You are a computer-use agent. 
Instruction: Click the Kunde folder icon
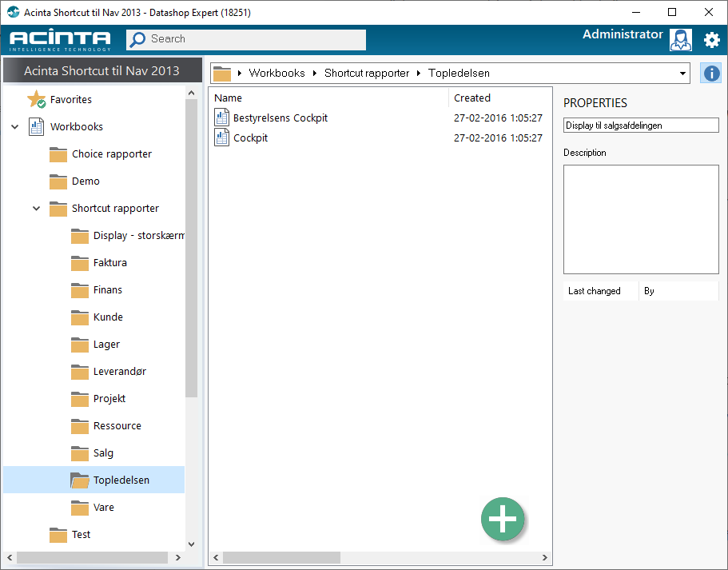[x=80, y=317]
